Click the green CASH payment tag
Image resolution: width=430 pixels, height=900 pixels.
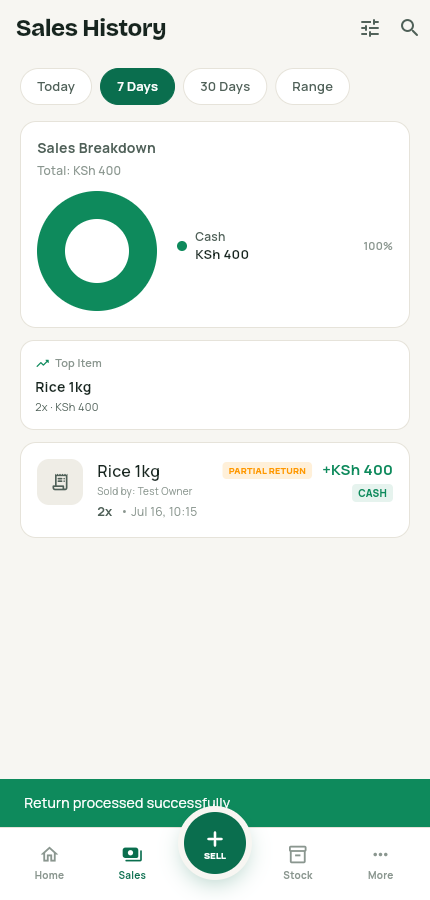pos(373,493)
